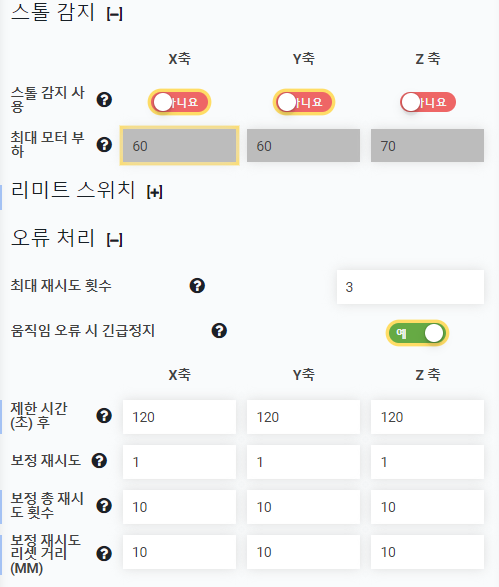Expand the 리미트 스위치 section
Viewport: 499px width, 587px height.
click(155, 192)
